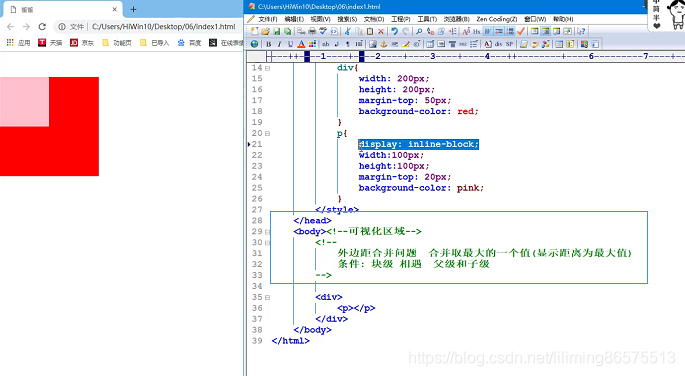Insert paragraph with the ¶ icon

tap(348, 44)
